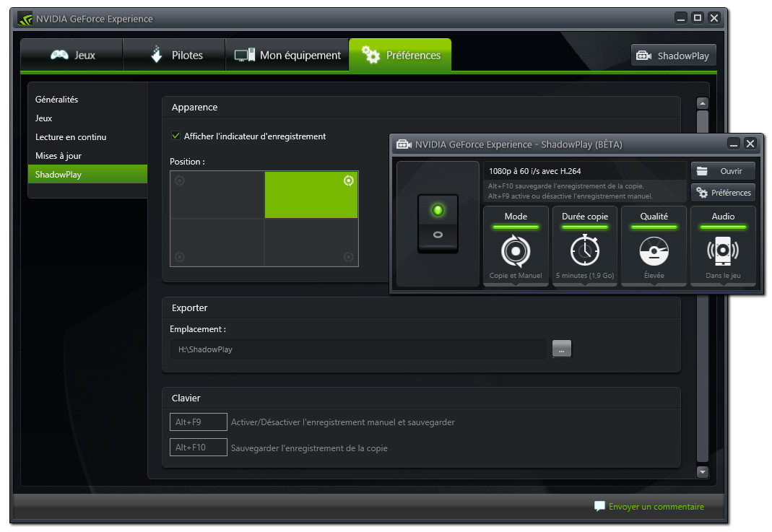Viewport: 772px width, 532px height.
Task: Click the scrollbar down arrow
Action: (x=703, y=471)
